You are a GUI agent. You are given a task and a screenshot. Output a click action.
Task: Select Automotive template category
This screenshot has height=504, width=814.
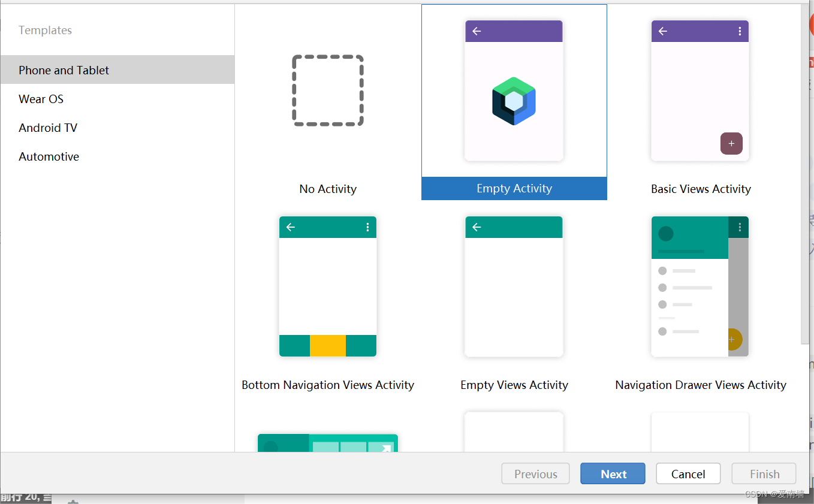[117, 156]
